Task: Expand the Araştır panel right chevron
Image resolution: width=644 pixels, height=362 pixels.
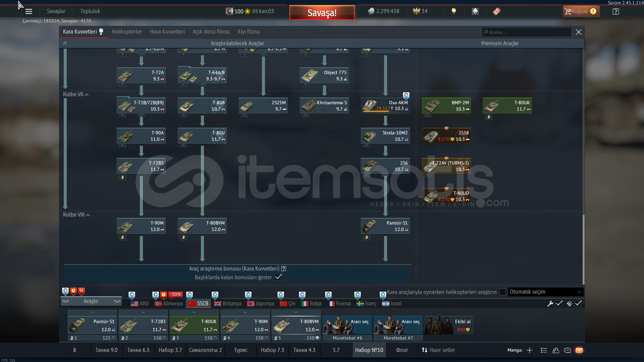Action: (x=117, y=301)
